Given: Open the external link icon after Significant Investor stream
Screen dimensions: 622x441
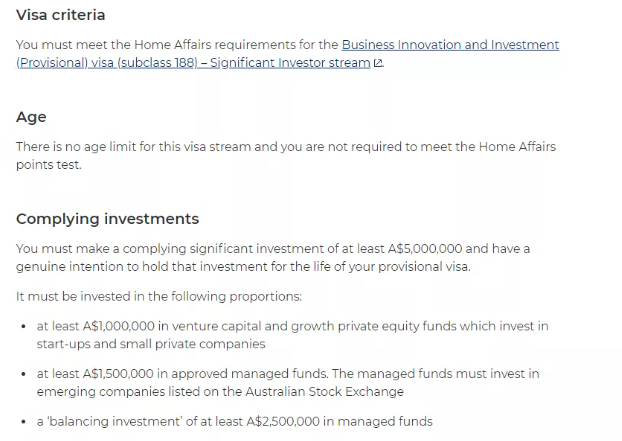Looking at the screenshot, I should [377, 63].
